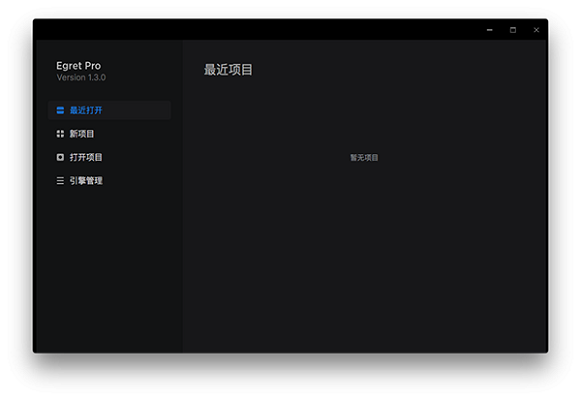The image size is (581, 400).
Task: Click the 暂无项目 placeholder text
Action: point(364,158)
